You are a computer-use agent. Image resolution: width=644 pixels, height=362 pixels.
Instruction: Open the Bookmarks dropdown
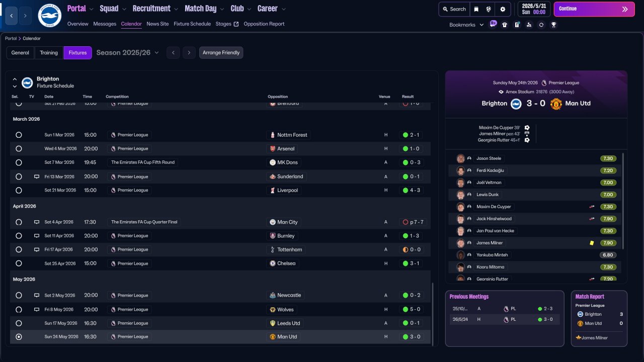click(466, 25)
